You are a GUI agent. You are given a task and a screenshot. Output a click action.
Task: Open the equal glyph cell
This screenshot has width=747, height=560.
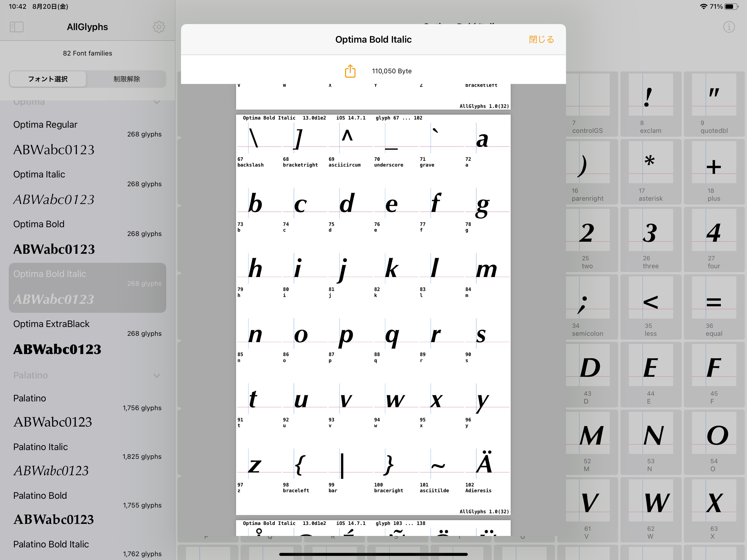(714, 307)
